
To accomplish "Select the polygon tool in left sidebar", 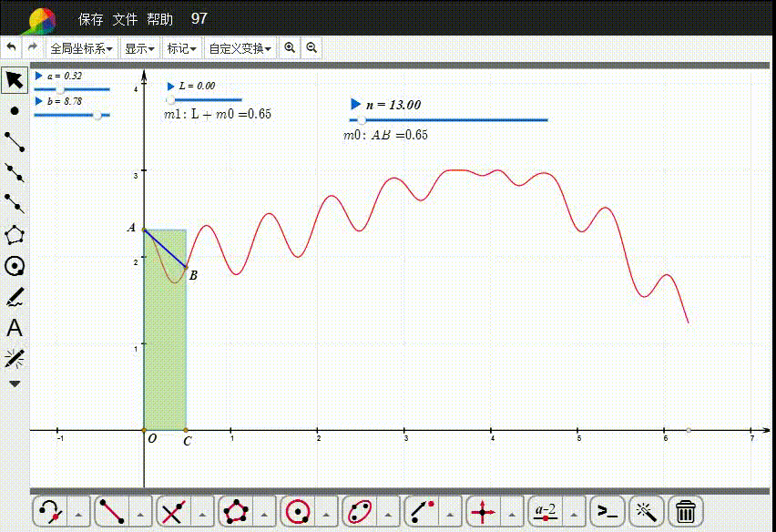I will click(15, 235).
